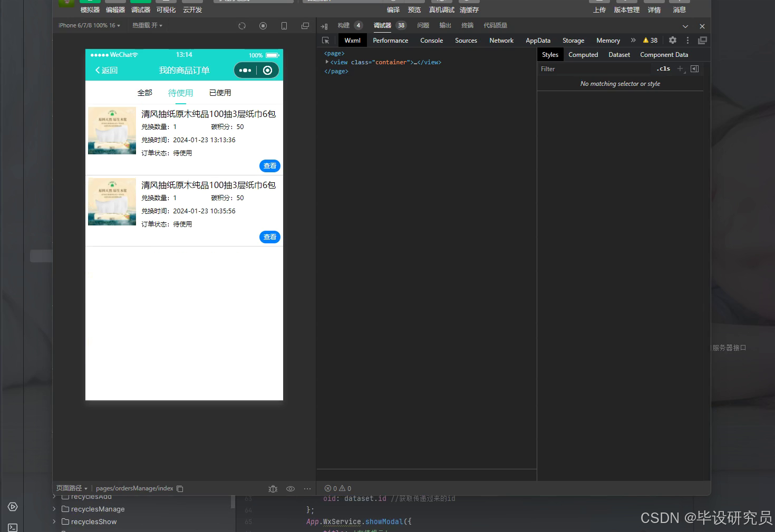Open the recyclesManage folder in file tree
The height and width of the screenshot is (532, 775).
93,509
